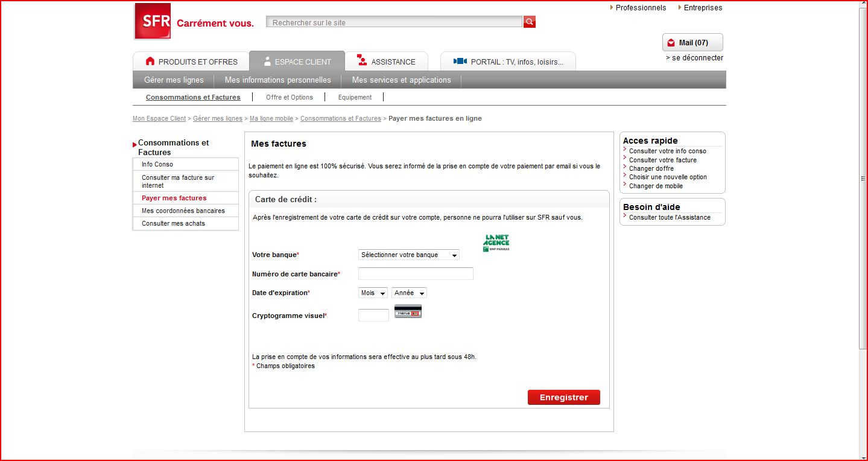Click the mail envelope icon
The width and height of the screenshot is (868, 461).
671,43
